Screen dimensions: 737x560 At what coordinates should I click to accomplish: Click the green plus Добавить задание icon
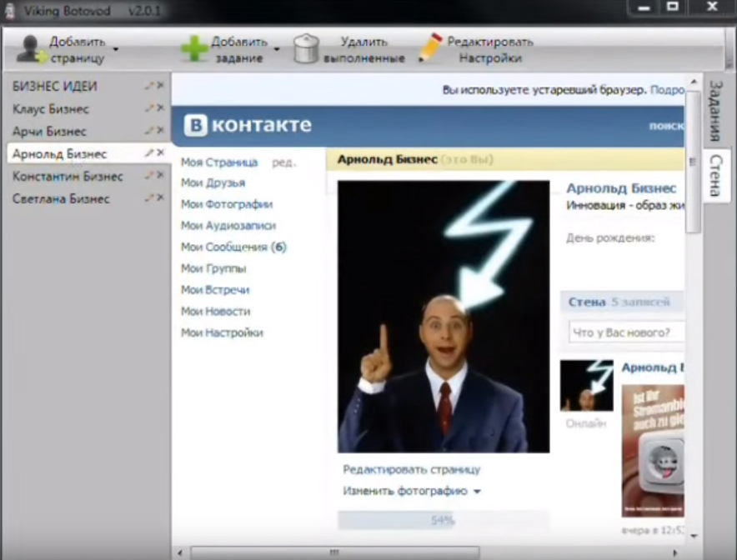point(194,48)
